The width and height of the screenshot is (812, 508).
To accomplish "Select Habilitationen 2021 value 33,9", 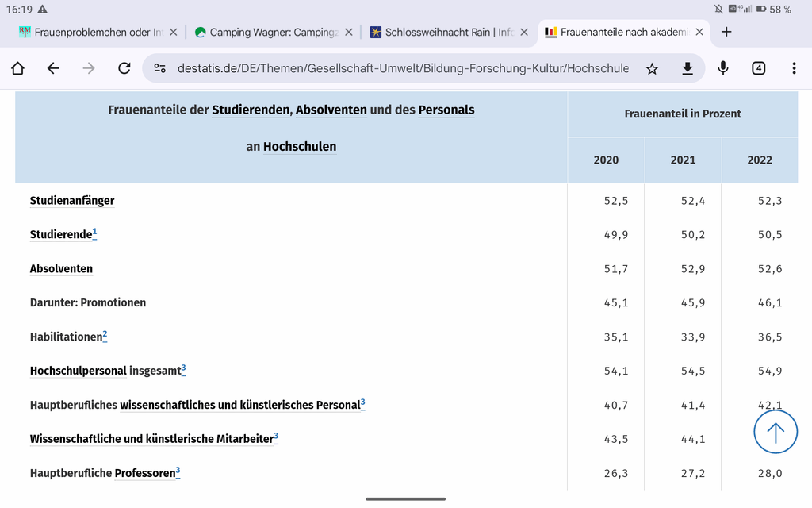I will point(693,337).
